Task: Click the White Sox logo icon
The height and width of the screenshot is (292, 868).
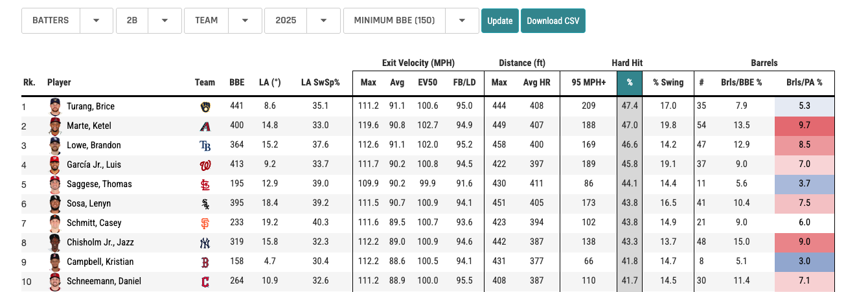Action: pos(205,204)
